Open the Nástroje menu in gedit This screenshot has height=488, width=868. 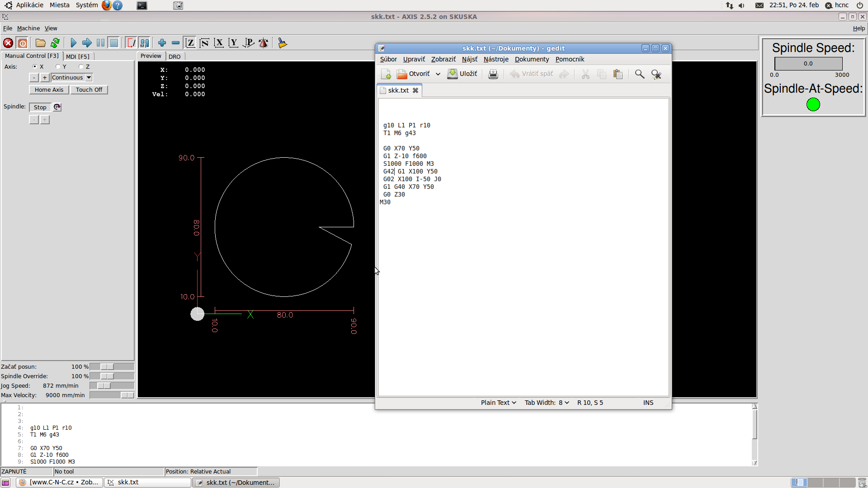[496, 59]
